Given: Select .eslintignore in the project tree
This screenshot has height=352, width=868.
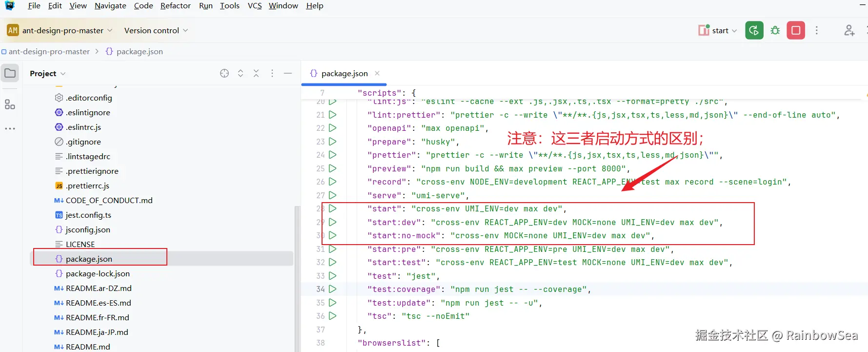Looking at the screenshot, I should click(88, 112).
